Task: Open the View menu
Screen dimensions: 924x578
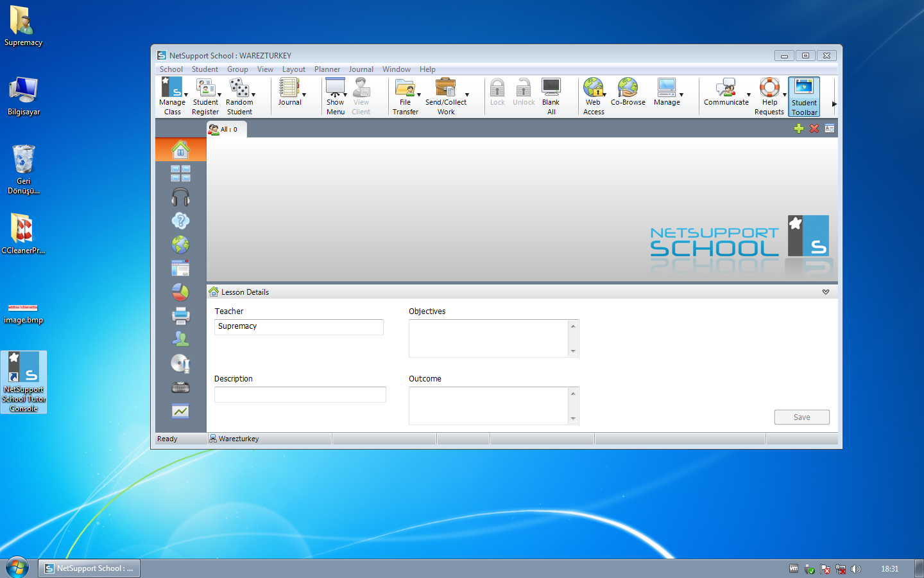Action: click(265, 69)
